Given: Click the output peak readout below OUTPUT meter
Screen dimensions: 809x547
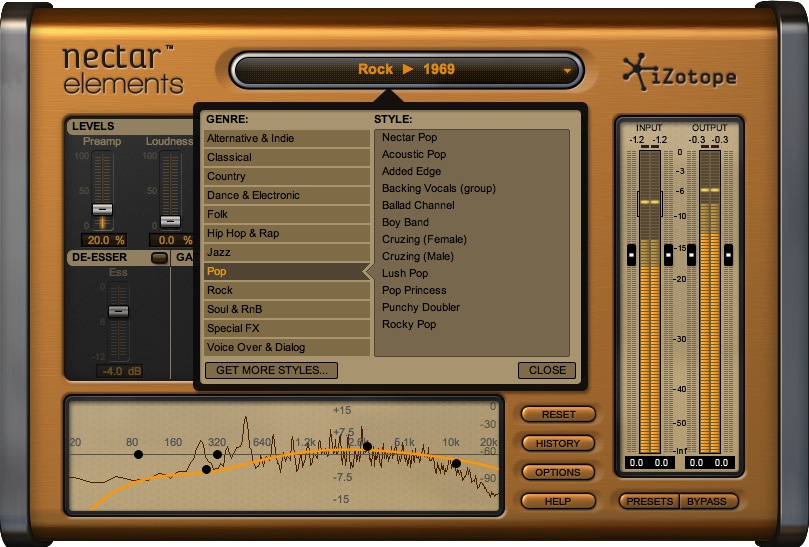Looking at the screenshot, I should pyautogui.click(x=709, y=463).
